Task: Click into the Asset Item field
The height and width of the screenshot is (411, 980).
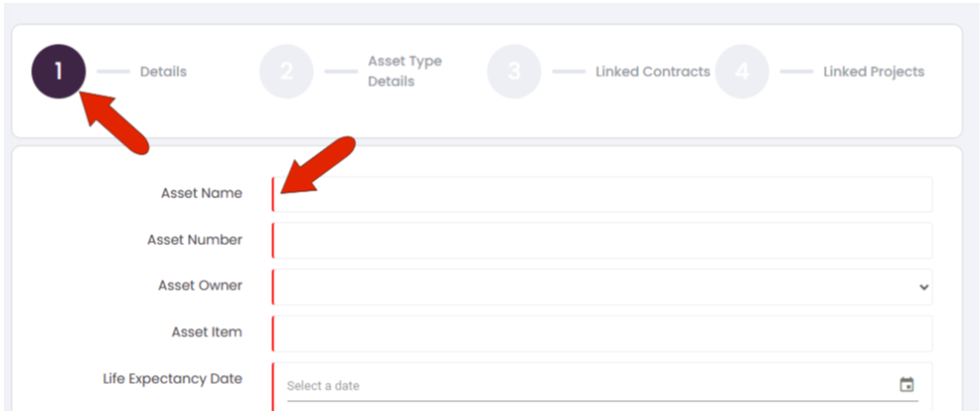Action: pyautogui.click(x=603, y=334)
